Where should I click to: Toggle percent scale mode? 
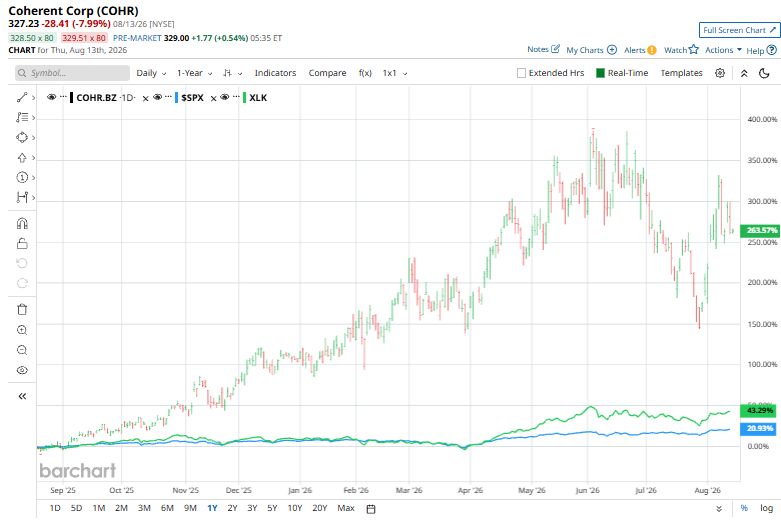click(x=744, y=508)
